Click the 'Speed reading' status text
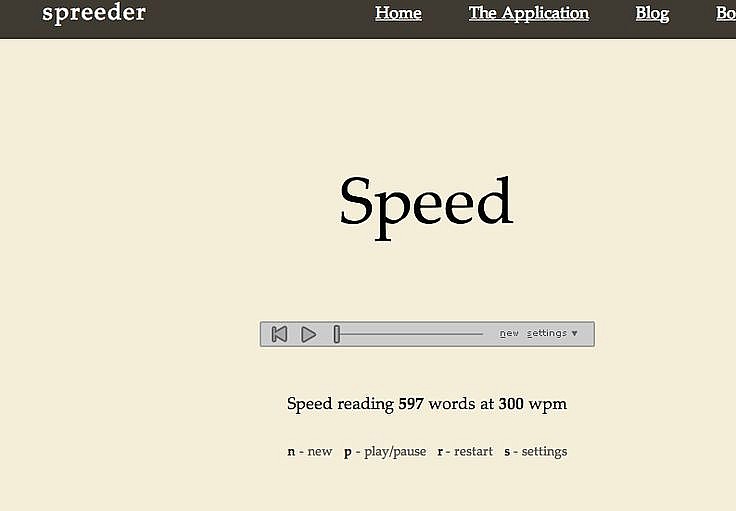 340,404
